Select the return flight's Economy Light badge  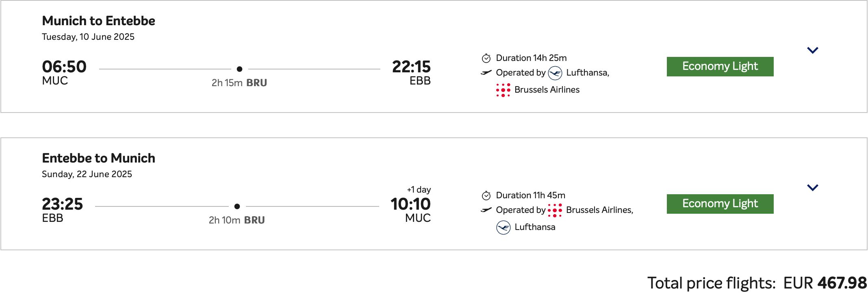point(720,204)
